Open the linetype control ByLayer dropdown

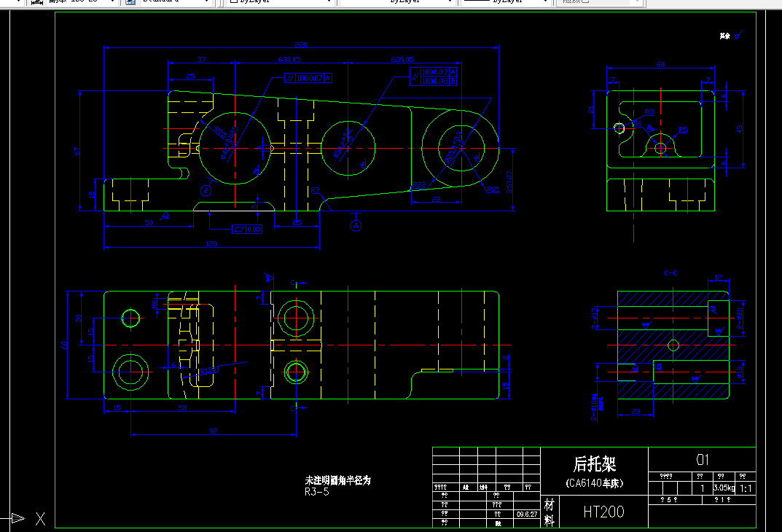click(x=396, y=1)
